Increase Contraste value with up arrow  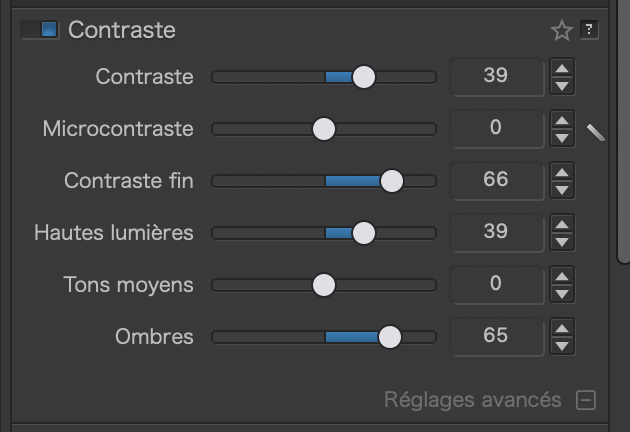tap(563, 68)
